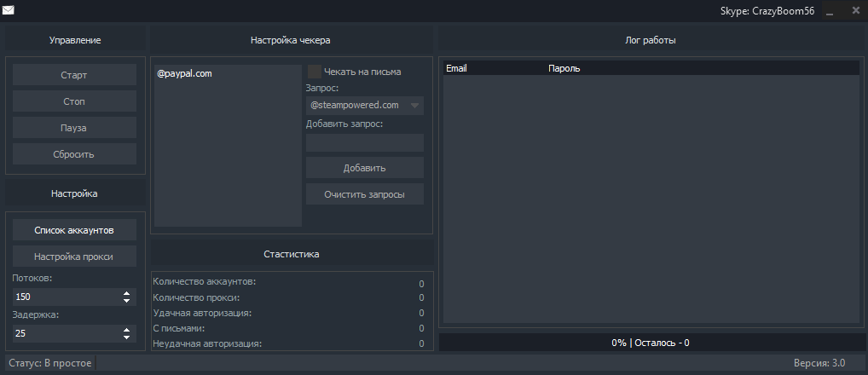Increase Потоков value with up arrow
Image resolution: width=868 pixels, height=375 pixels.
click(127, 294)
